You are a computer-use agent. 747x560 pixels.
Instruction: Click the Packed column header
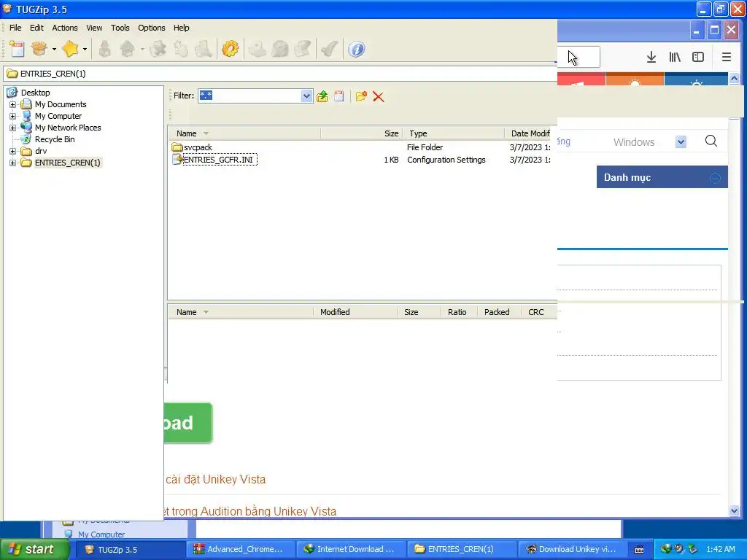point(499,312)
